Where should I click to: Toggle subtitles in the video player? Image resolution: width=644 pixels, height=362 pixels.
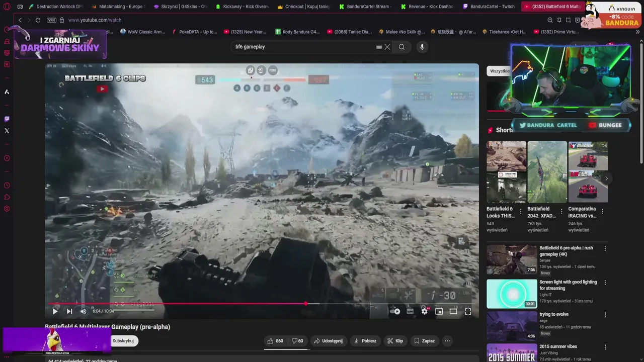pyautogui.click(x=410, y=311)
